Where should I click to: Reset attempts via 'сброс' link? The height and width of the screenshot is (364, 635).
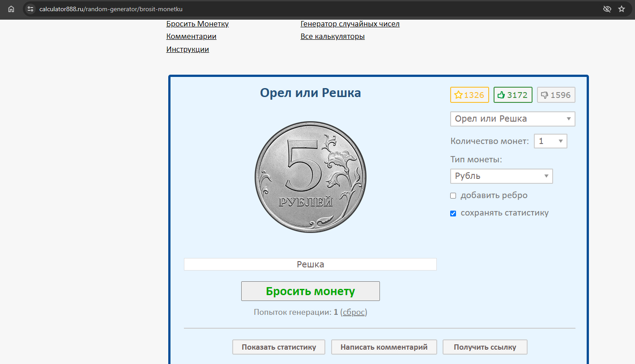tap(354, 312)
